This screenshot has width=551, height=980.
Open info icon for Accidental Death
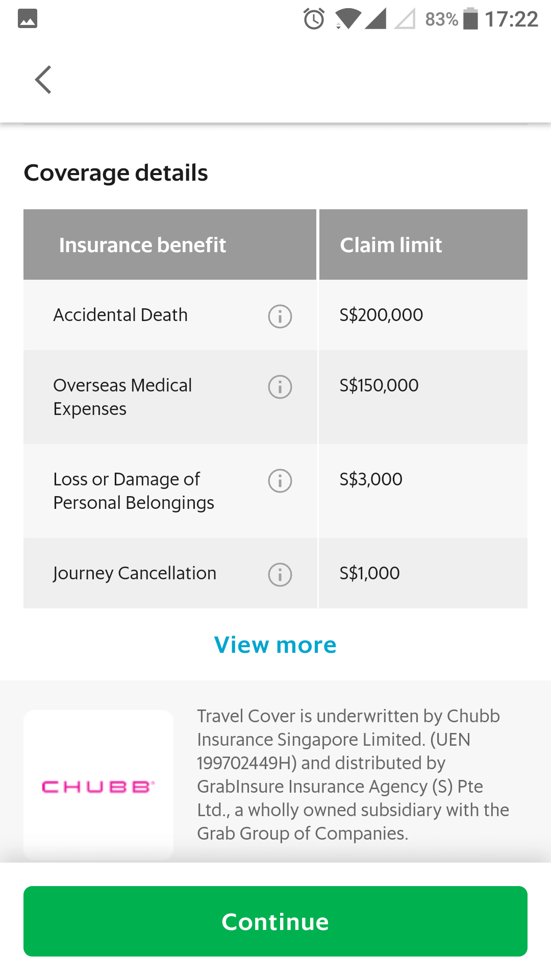[x=280, y=316]
